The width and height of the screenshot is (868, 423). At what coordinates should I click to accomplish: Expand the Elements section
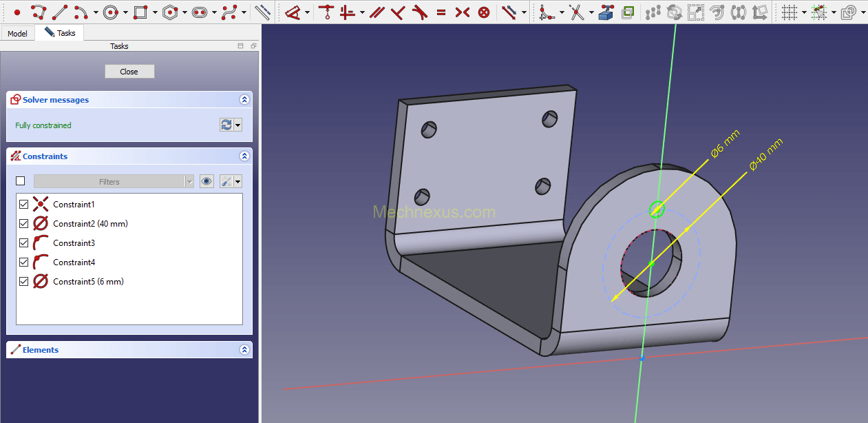coord(244,350)
